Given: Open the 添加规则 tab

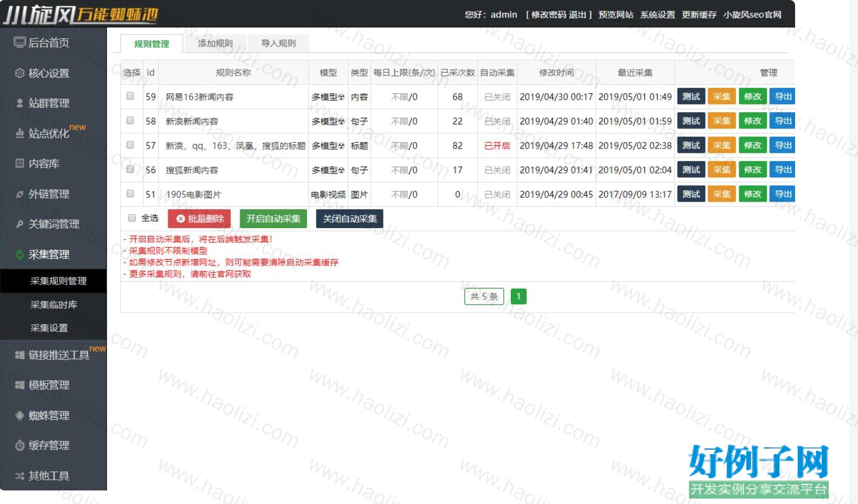Looking at the screenshot, I should [215, 43].
